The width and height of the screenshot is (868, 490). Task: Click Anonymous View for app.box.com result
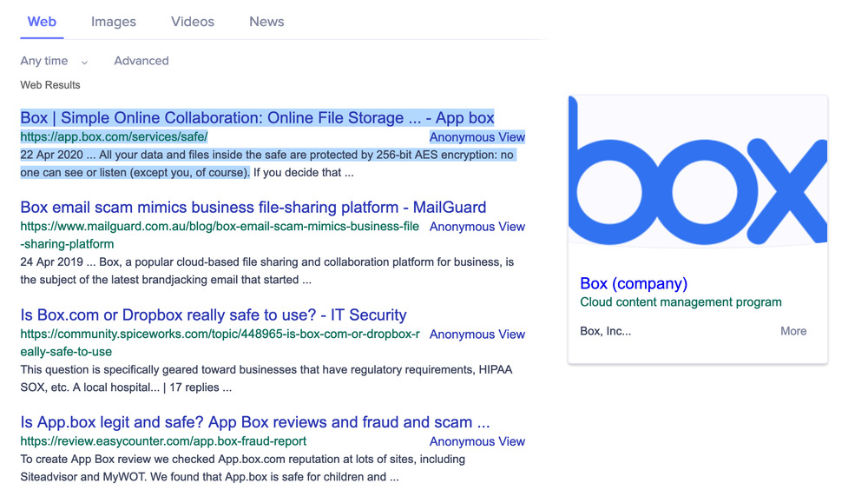click(x=477, y=137)
